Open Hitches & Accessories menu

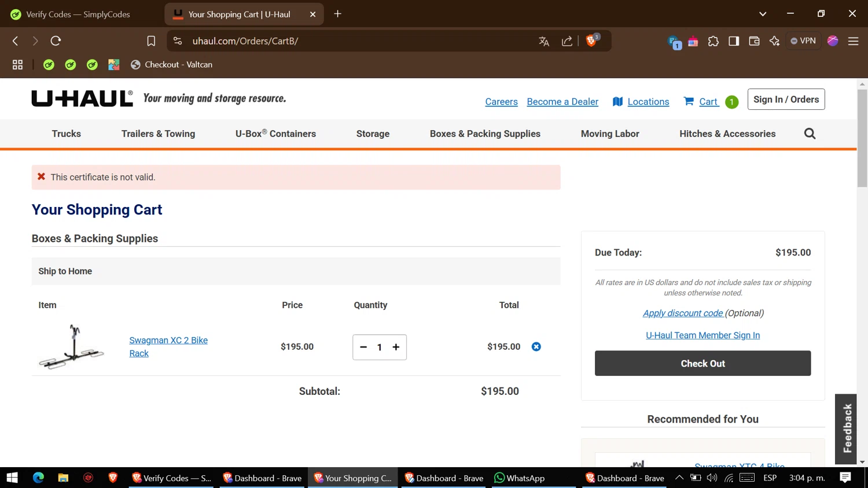point(727,134)
